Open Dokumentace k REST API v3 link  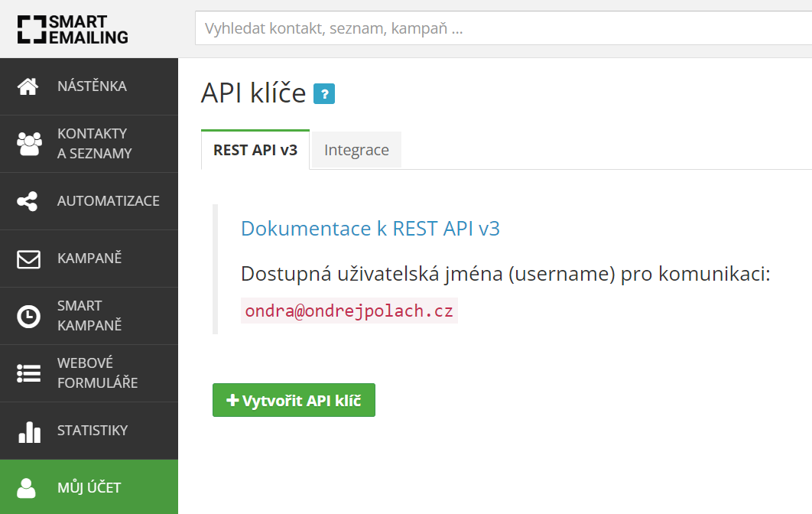pos(370,229)
